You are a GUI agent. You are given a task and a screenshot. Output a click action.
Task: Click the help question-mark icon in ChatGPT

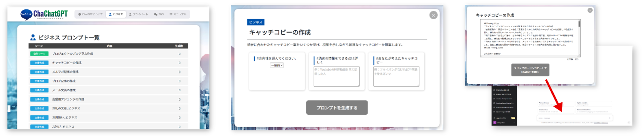pos(629,123)
